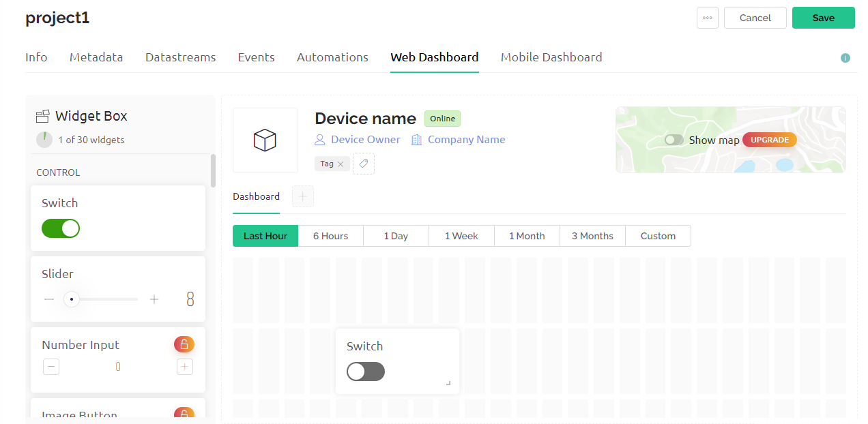Click the device cube image icon
This screenshot has width=868, height=424.
pyautogui.click(x=265, y=140)
